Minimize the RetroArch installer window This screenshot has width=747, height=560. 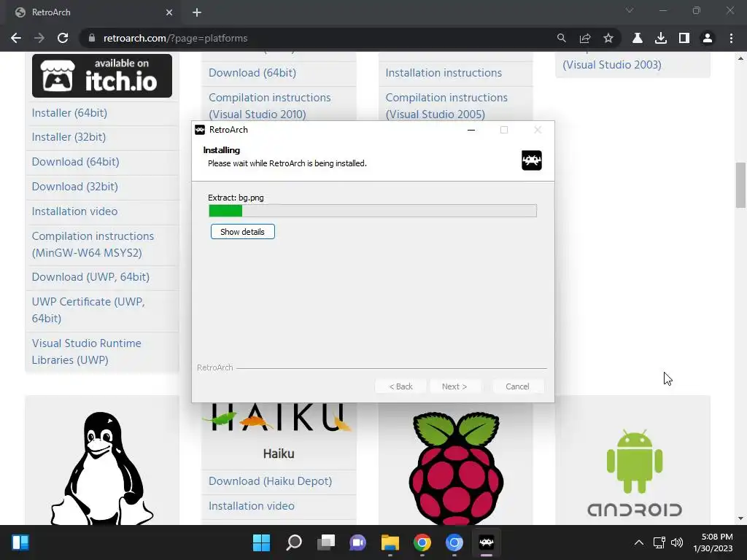click(x=471, y=130)
